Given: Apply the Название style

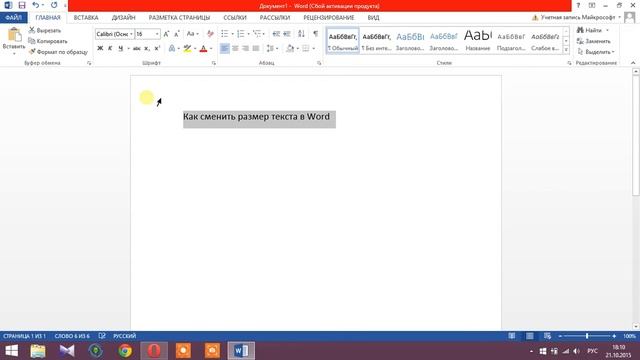Looking at the screenshot, I should (478, 41).
